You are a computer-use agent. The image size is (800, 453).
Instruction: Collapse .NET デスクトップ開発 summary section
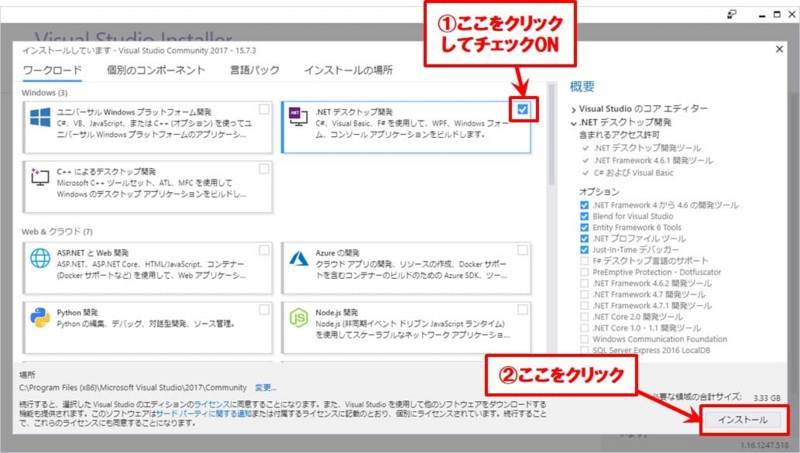pos(573,123)
